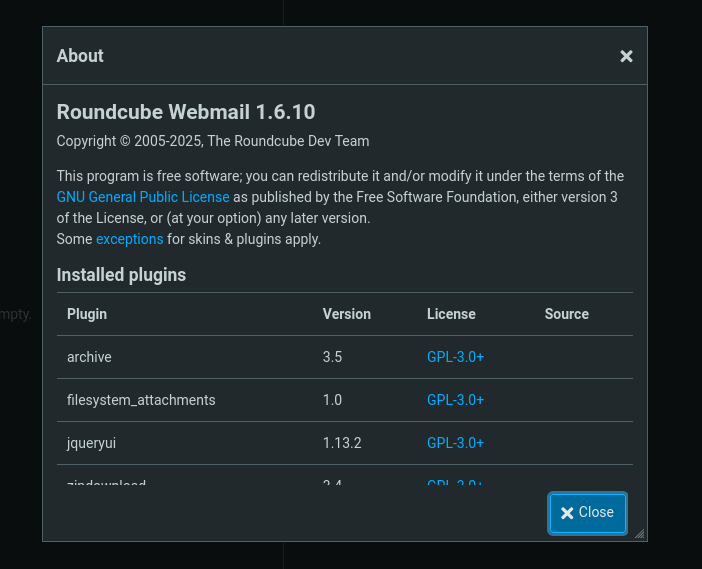
Task: Click the resize grip at dialog corner
Action: click(x=640, y=534)
